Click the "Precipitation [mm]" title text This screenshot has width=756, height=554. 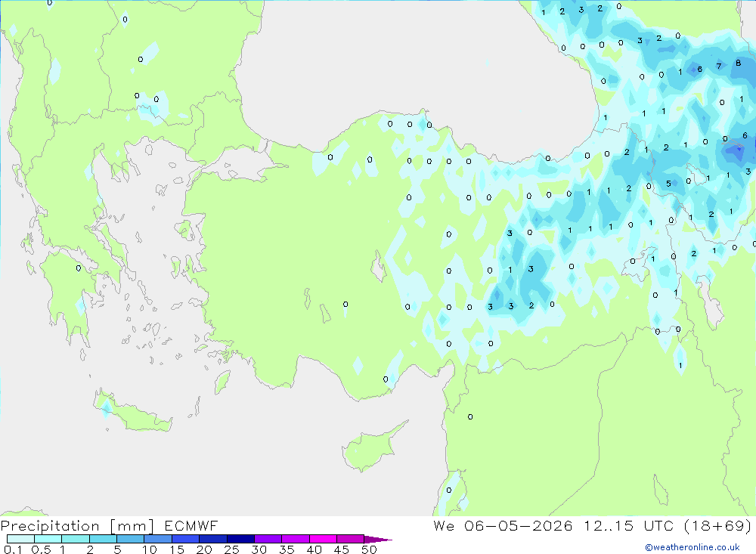[x=77, y=526]
